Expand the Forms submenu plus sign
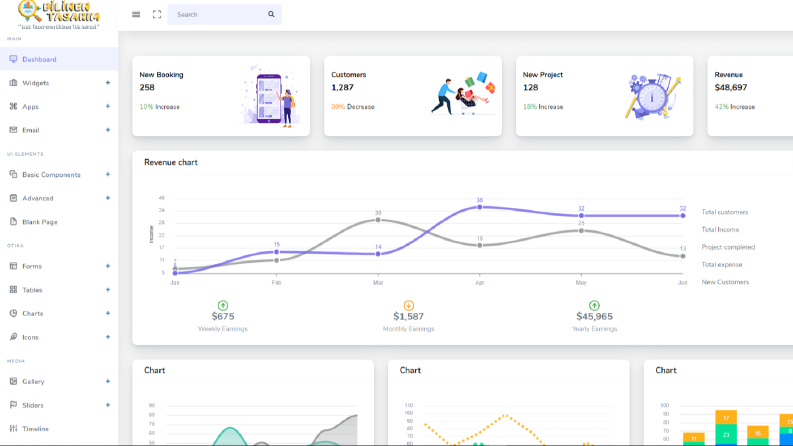Image resolution: width=793 pixels, height=446 pixels. point(108,266)
